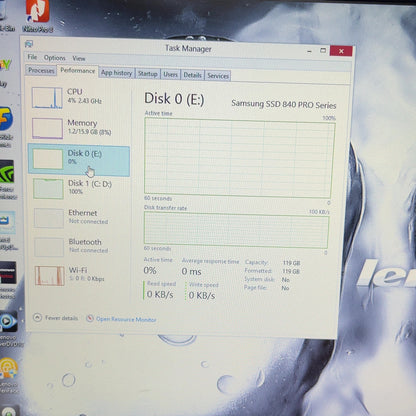This screenshot has height=416, width=416.
Task: Switch to the App history tab
Action: (x=116, y=73)
